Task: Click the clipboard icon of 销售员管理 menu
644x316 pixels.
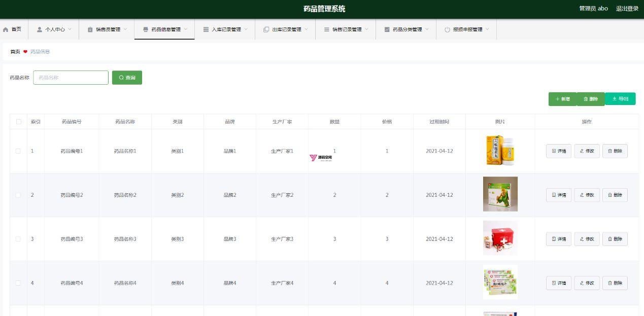Action: tap(90, 29)
